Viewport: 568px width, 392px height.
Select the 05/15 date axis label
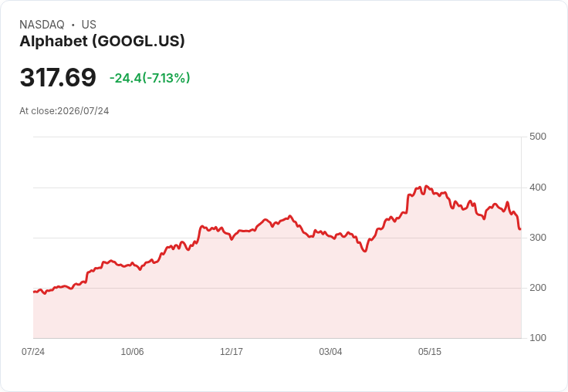click(x=430, y=352)
